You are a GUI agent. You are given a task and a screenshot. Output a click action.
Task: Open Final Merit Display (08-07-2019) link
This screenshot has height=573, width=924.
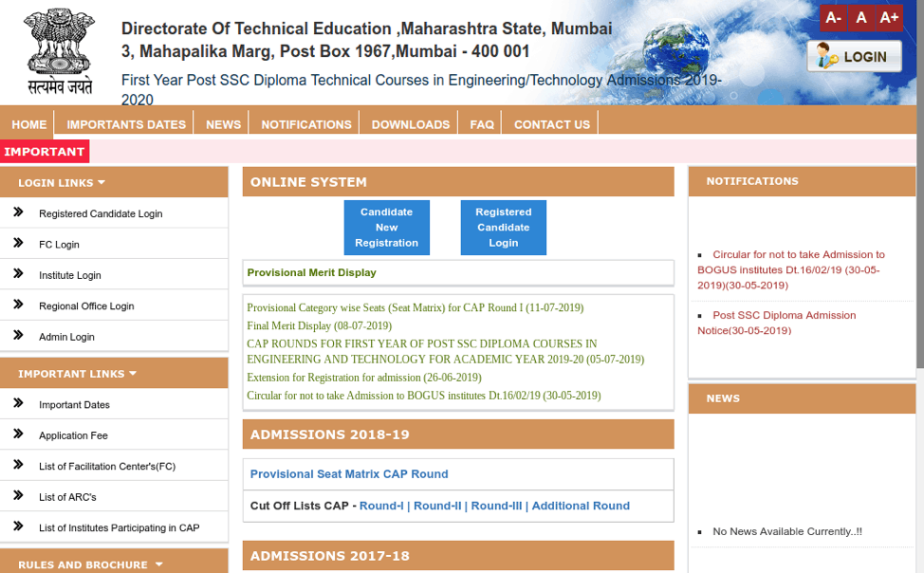320,325
